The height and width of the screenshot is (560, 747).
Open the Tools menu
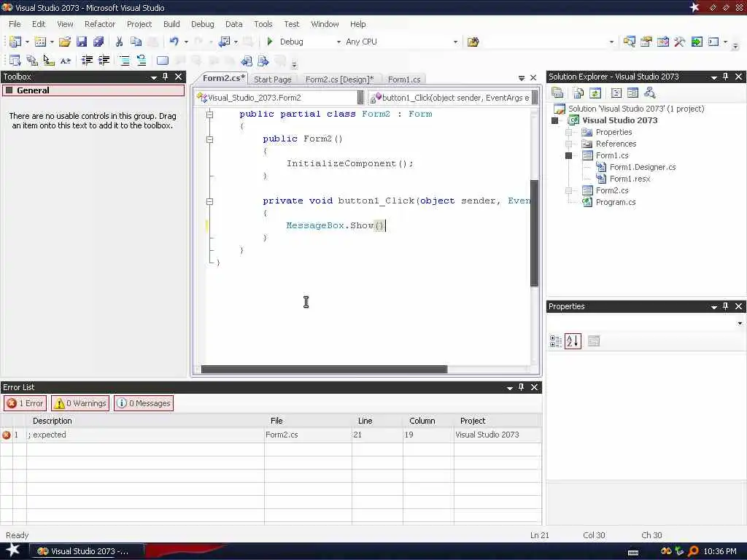point(263,24)
